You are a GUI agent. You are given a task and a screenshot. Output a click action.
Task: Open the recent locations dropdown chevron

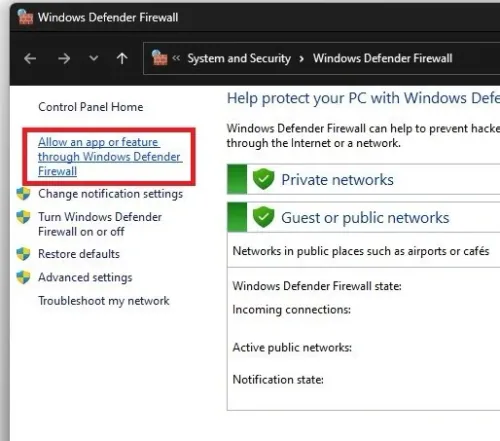94,58
